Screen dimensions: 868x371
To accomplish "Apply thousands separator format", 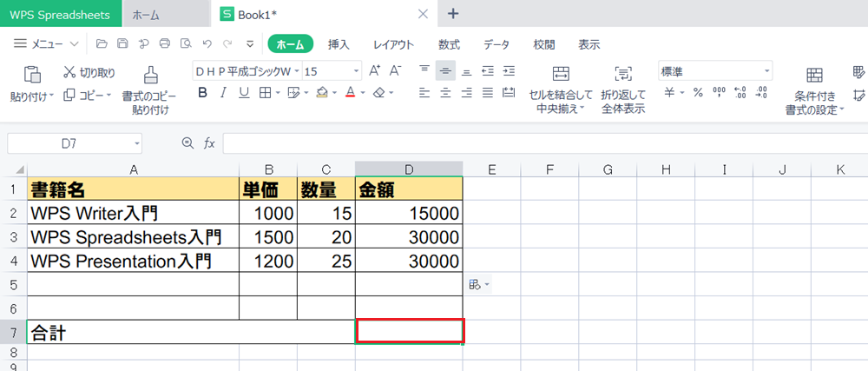I will pyautogui.click(x=719, y=92).
